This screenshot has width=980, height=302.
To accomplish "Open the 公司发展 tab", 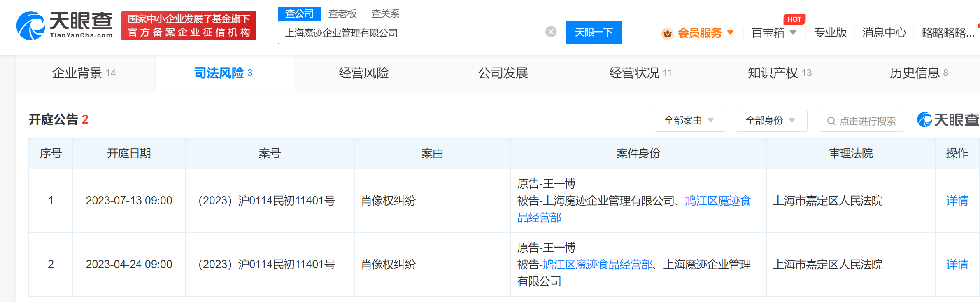I will coord(503,73).
